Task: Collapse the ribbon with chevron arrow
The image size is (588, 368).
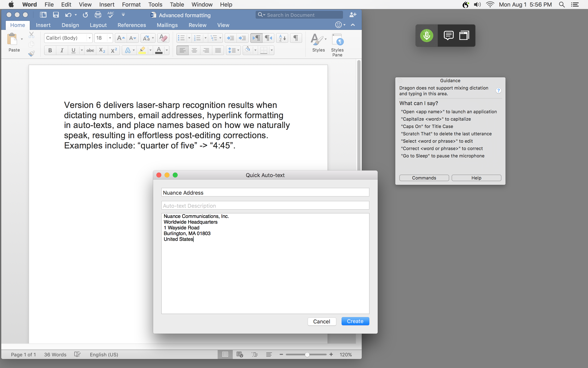Action: coord(353,25)
